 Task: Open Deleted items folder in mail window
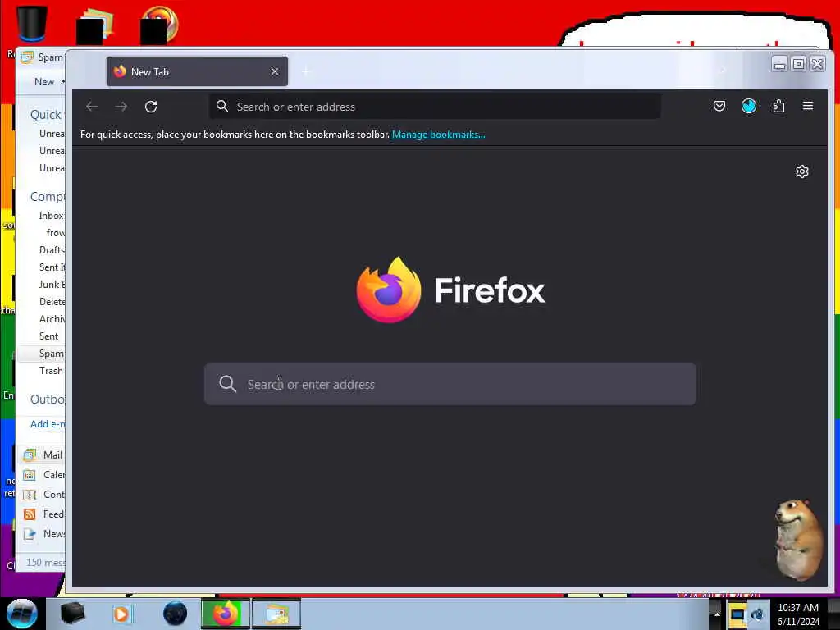(52, 302)
